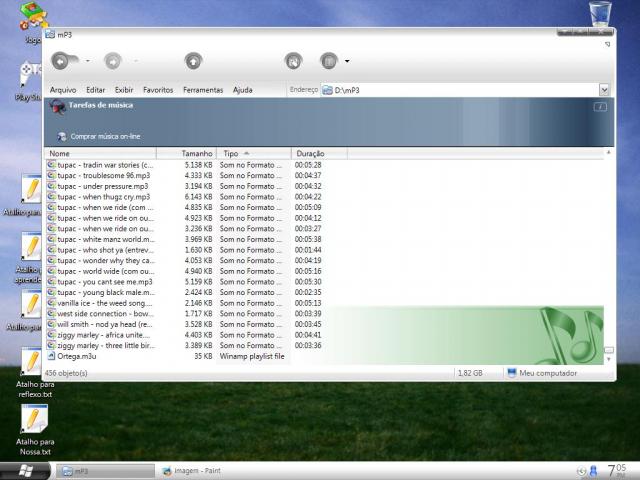Click the taskbar clock showing 7:05
This screenshot has height=480, width=640.
click(617, 471)
